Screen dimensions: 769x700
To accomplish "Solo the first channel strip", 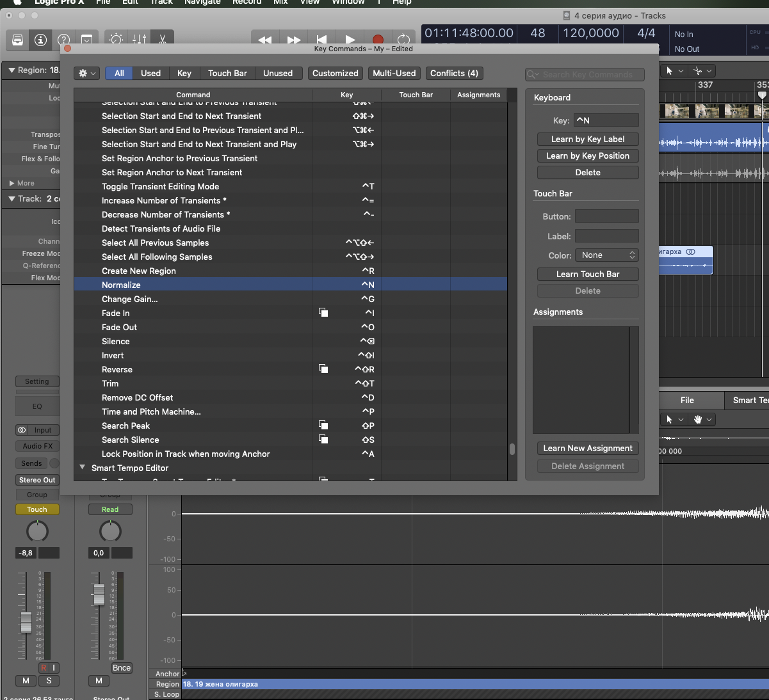I will [49, 681].
